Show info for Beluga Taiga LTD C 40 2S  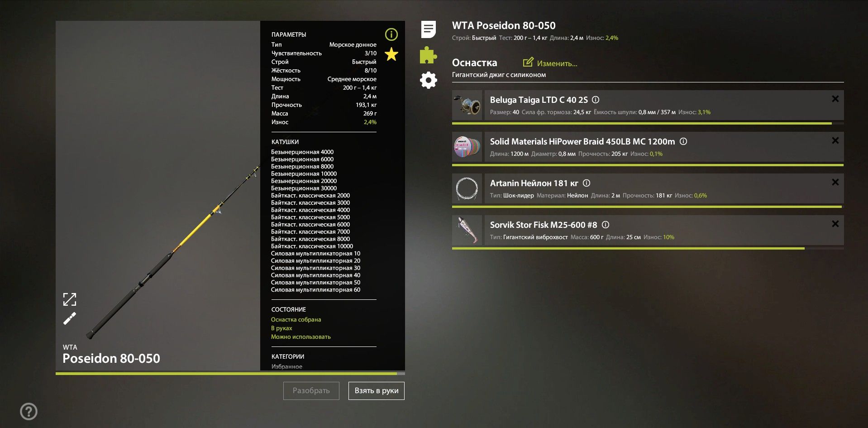pyautogui.click(x=596, y=100)
